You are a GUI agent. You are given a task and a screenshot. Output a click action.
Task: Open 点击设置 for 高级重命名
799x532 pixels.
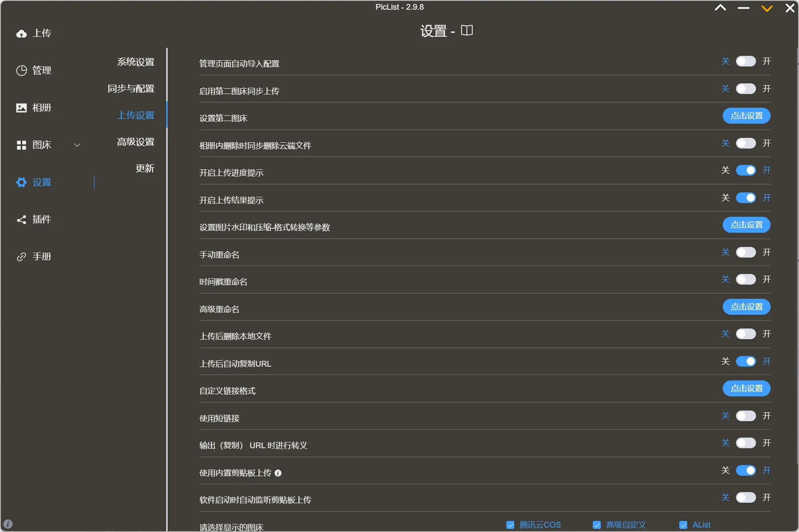746,307
